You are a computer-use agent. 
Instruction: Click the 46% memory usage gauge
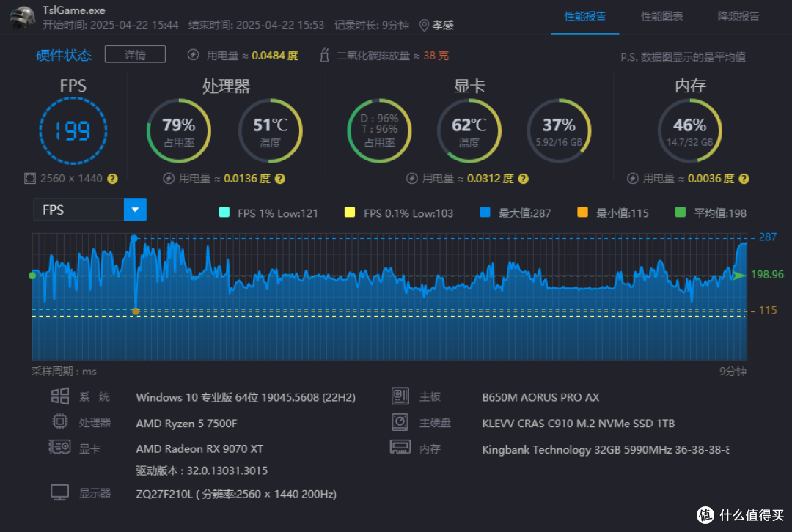coord(690,130)
